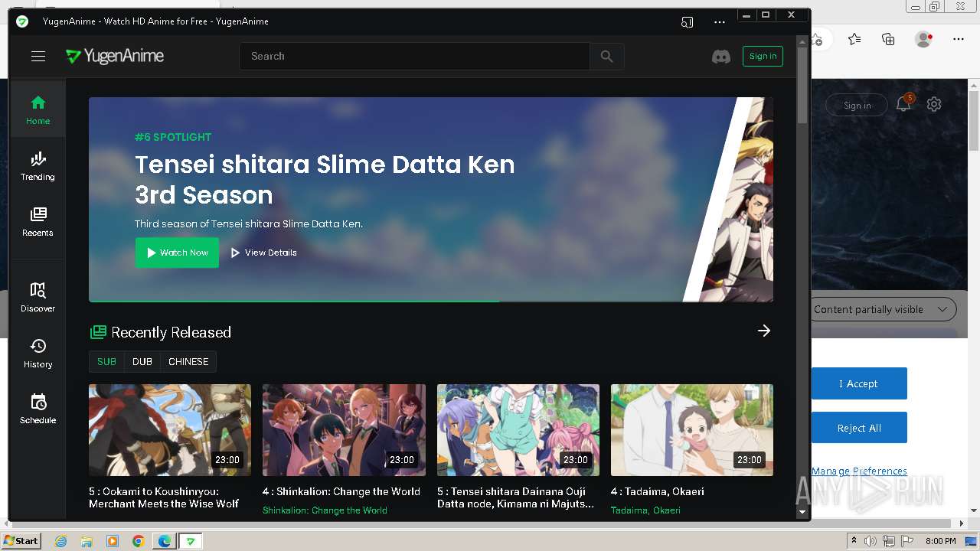Click the Recently Released section icon

coord(98,332)
